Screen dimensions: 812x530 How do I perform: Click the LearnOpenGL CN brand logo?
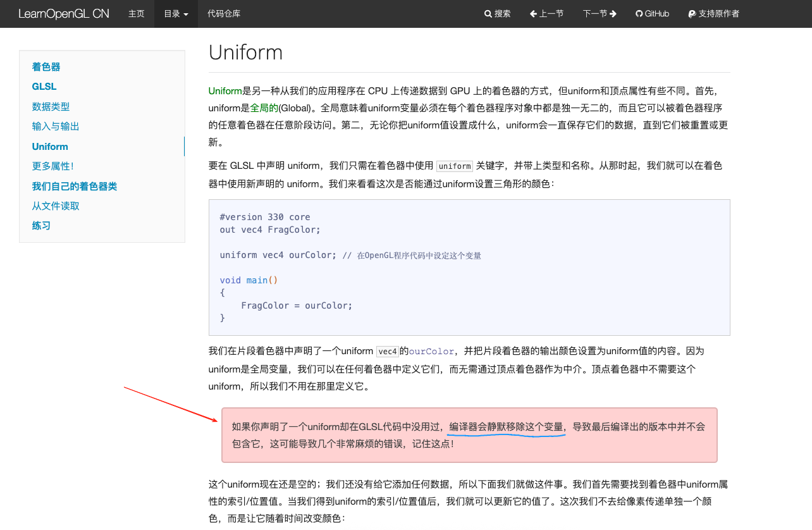[63, 13]
